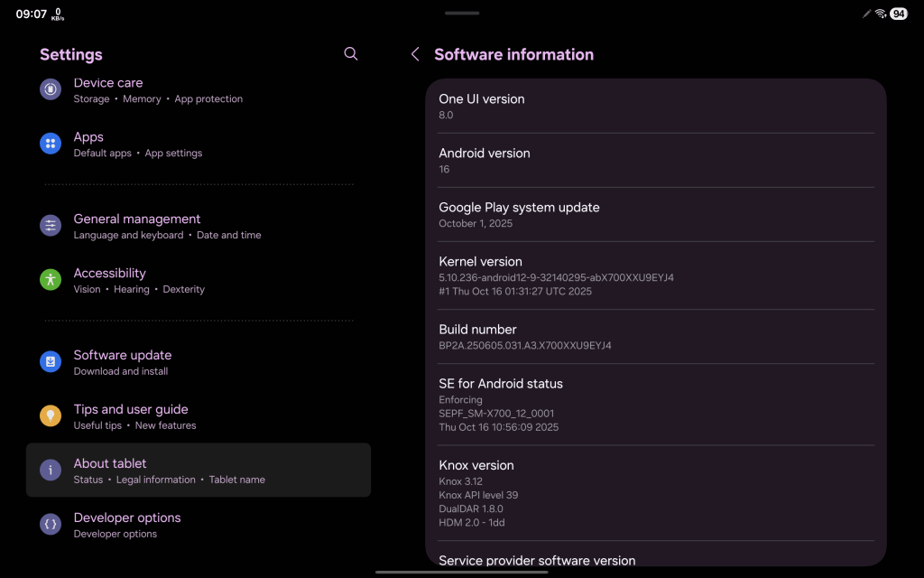The height and width of the screenshot is (578, 924).
Task: Tap the Device care icon
Action: 51,89
